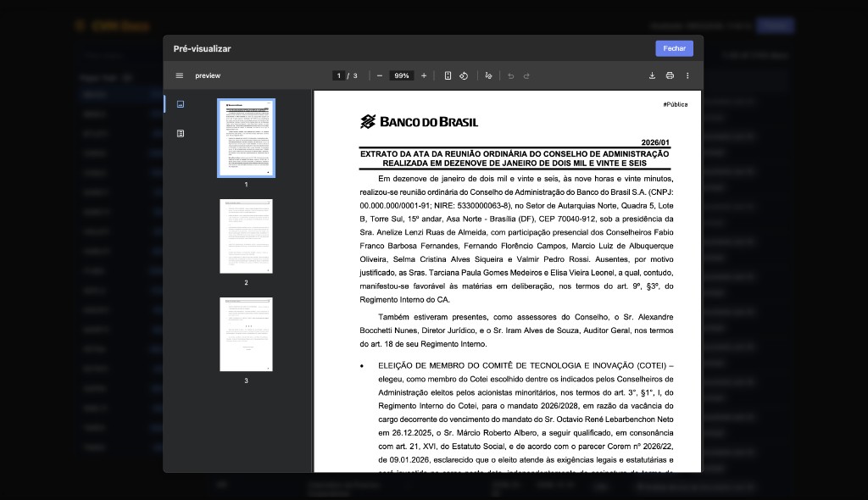This screenshot has height=500, width=868.
Task: Select the preview tab in the toolbar
Action: point(208,75)
